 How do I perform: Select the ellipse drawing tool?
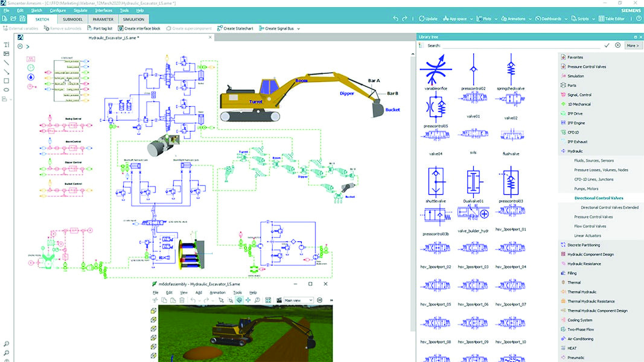coord(7,89)
